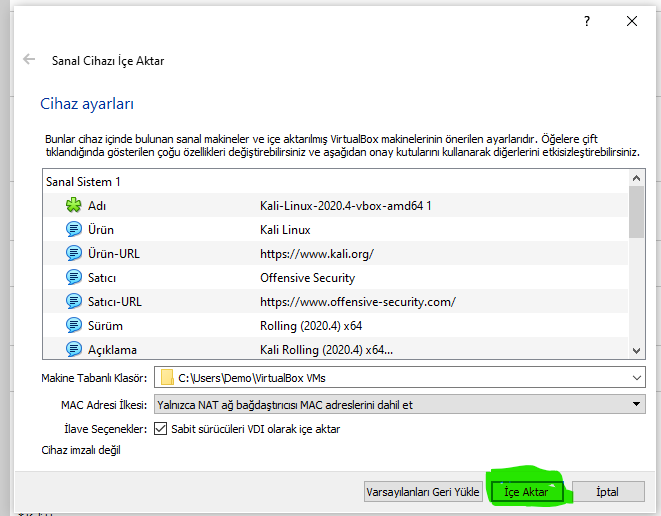Close the import dialog window

631,21
